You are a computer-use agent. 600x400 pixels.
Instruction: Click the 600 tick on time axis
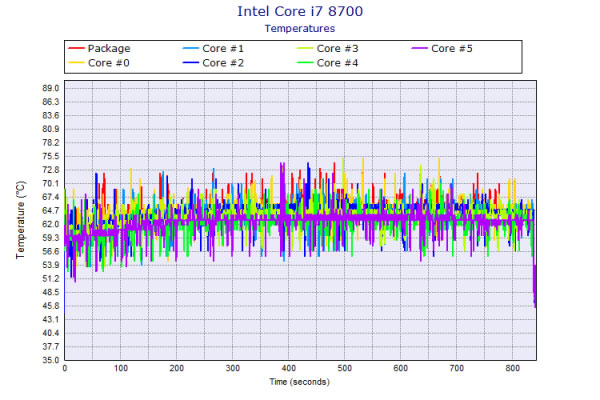[x=400, y=368]
